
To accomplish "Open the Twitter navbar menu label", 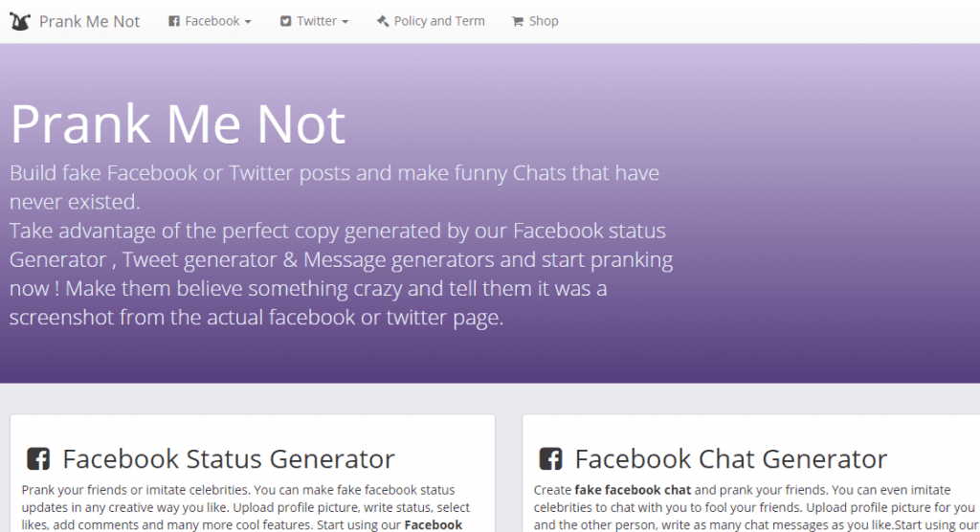I will pos(316,21).
